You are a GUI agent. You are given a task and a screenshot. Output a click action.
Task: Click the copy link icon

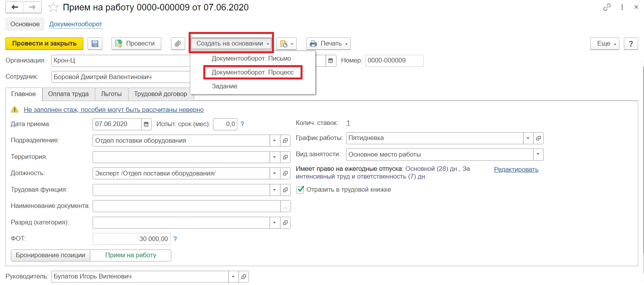click(607, 7)
